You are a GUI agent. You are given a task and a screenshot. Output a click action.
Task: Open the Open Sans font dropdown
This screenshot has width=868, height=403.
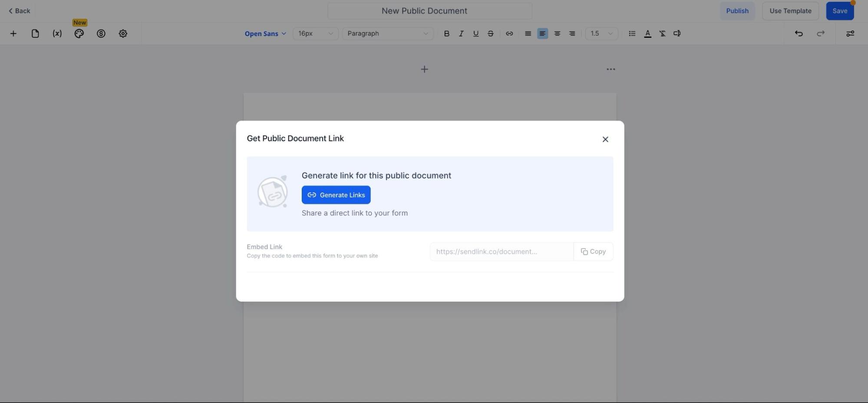(x=265, y=33)
